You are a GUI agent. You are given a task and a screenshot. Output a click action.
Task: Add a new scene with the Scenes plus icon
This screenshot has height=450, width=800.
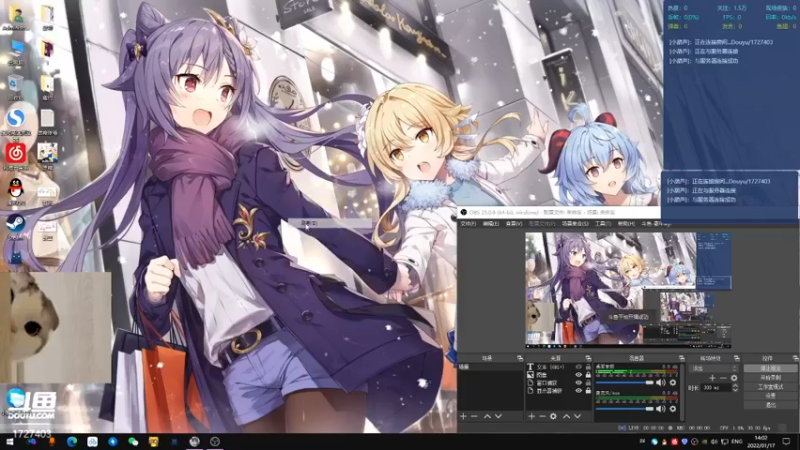[x=463, y=416]
